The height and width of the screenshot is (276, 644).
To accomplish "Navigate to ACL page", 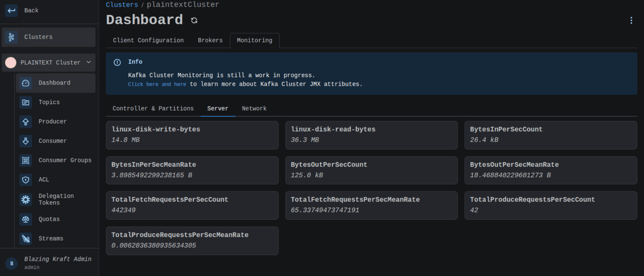I will click(56, 180).
